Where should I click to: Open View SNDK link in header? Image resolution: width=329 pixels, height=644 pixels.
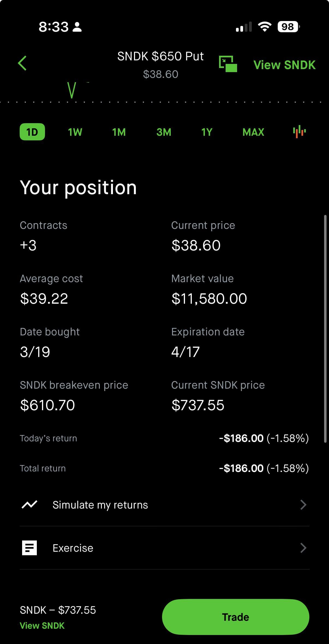(x=284, y=65)
